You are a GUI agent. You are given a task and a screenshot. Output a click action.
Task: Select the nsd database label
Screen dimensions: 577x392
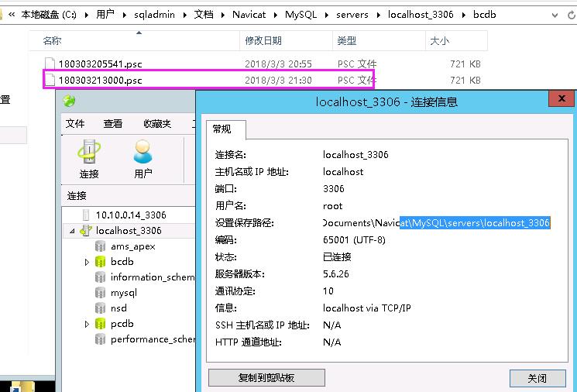118,308
